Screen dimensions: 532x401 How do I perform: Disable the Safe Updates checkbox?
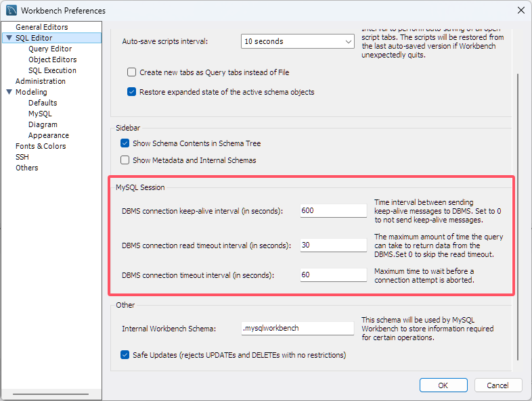(125, 355)
